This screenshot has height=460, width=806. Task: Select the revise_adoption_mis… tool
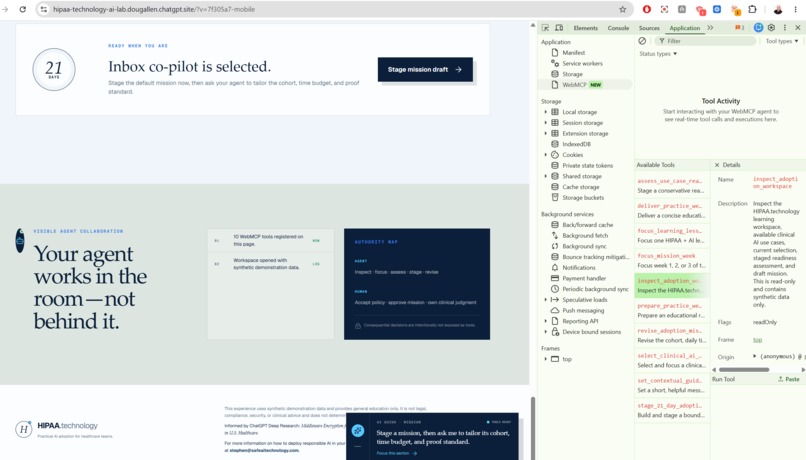671,335
